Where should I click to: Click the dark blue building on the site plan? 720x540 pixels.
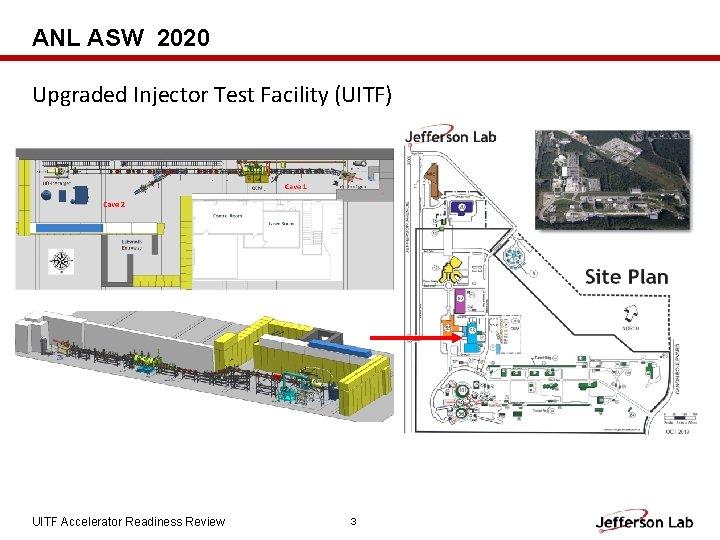coord(463,208)
